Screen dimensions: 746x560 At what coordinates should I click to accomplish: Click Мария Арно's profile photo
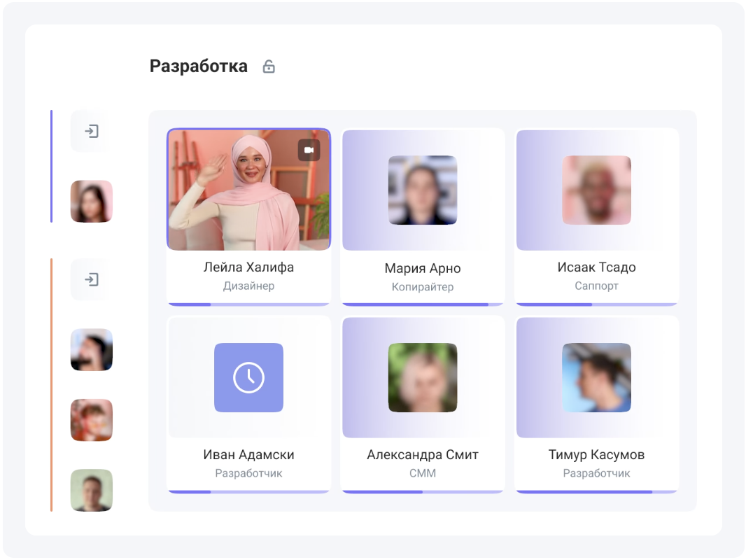(423, 190)
